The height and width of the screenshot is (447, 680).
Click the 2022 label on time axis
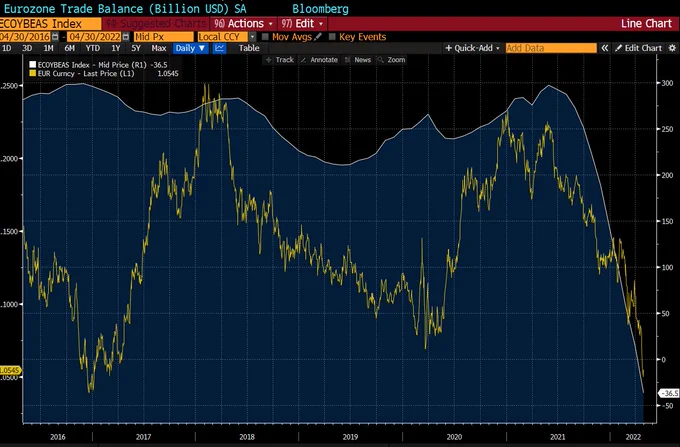point(633,437)
